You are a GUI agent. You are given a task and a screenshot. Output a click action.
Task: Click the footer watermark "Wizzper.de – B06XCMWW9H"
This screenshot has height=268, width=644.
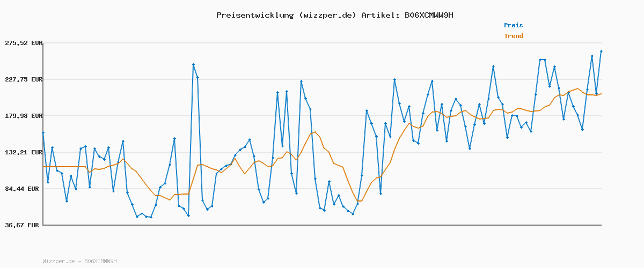pyautogui.click(x=79, y=262)
